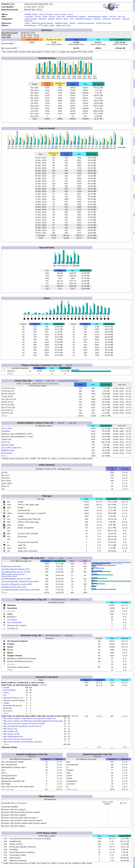Click the Macintosh operating system icon
The width and height of the screenshot is (135, 868).
click(4, 608)
